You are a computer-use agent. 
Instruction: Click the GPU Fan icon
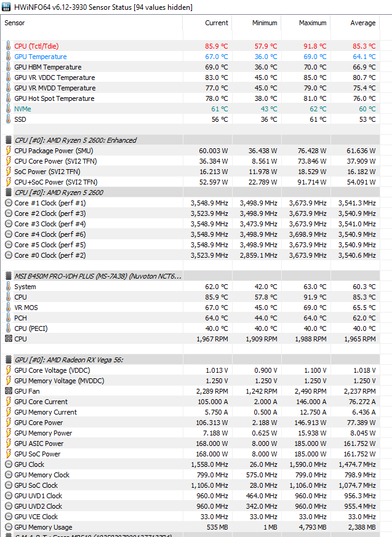click(8, 391)
